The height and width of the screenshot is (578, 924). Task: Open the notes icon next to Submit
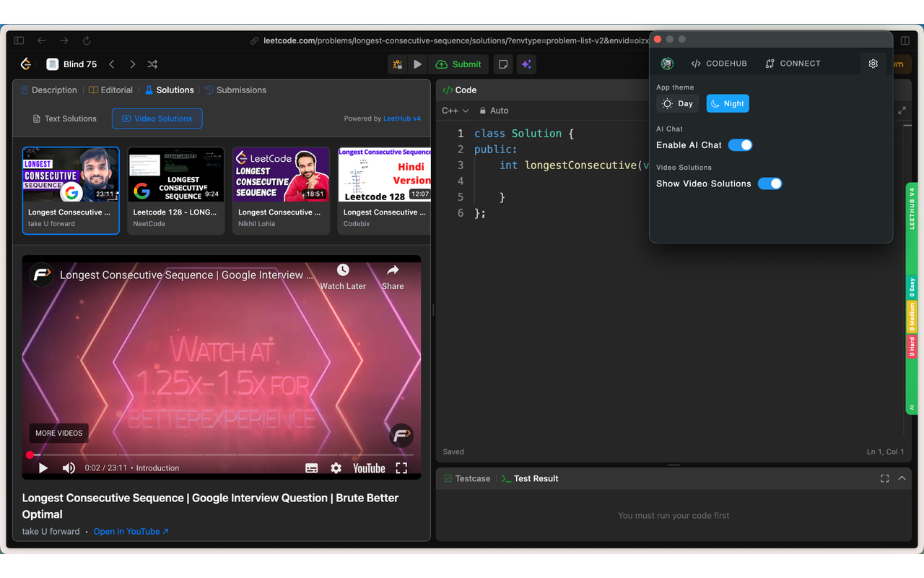coord(503,64)
